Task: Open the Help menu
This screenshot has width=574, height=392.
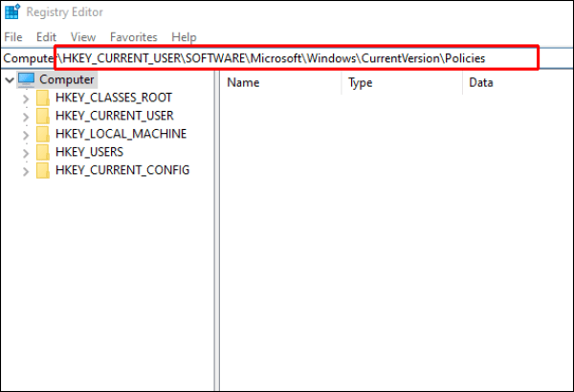Action: point(184,37)
